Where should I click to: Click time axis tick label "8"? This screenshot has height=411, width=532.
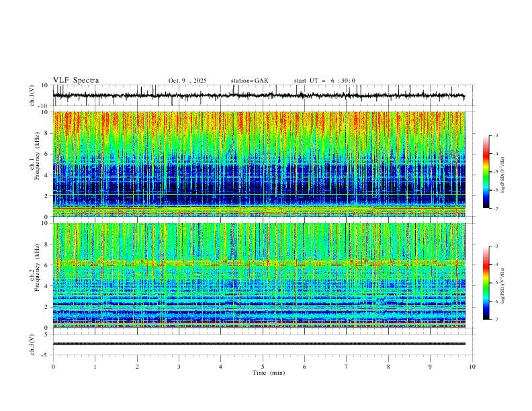coord(388,367)
